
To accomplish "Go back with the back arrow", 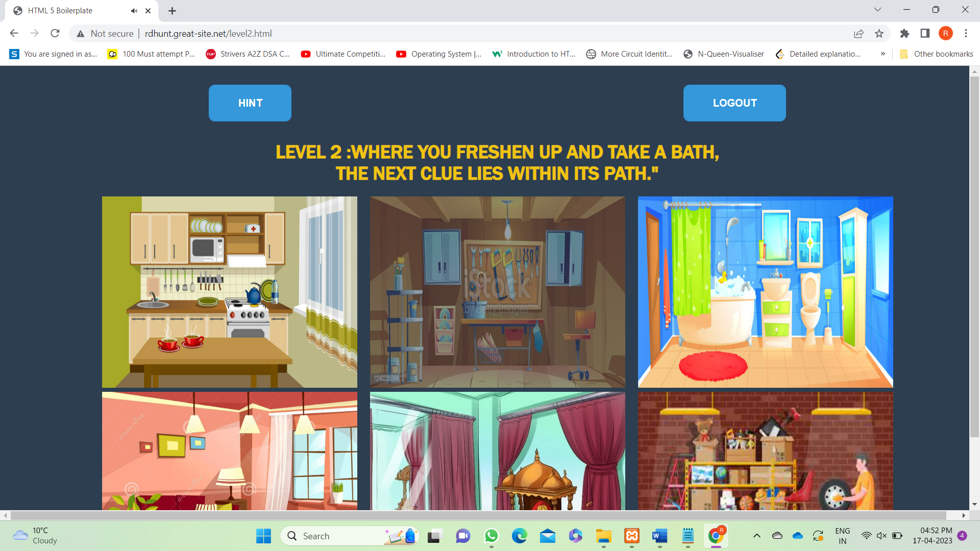I will (14, 34).
